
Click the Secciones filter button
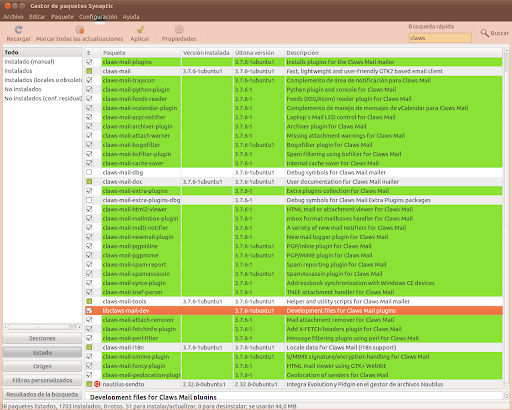(42, 338)
